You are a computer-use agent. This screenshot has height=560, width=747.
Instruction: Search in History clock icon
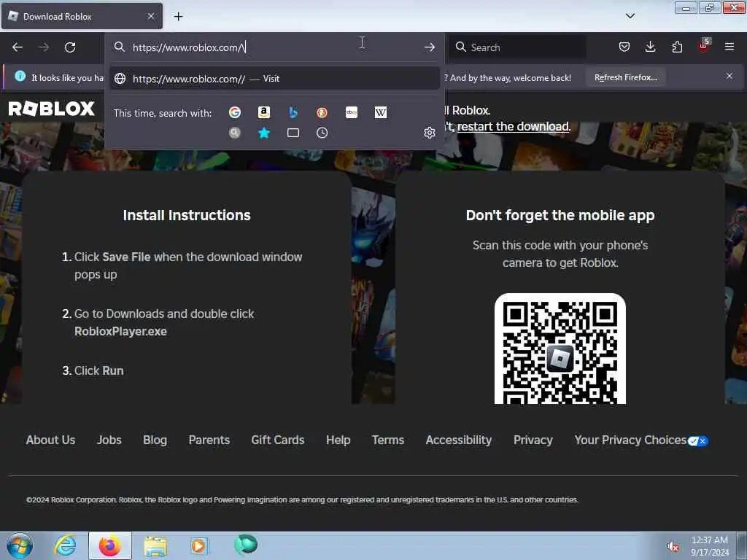(x=322, y=133)
